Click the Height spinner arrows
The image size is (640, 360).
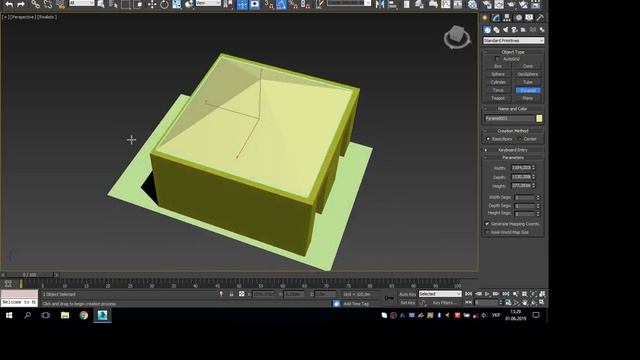[x=533, y=186]
